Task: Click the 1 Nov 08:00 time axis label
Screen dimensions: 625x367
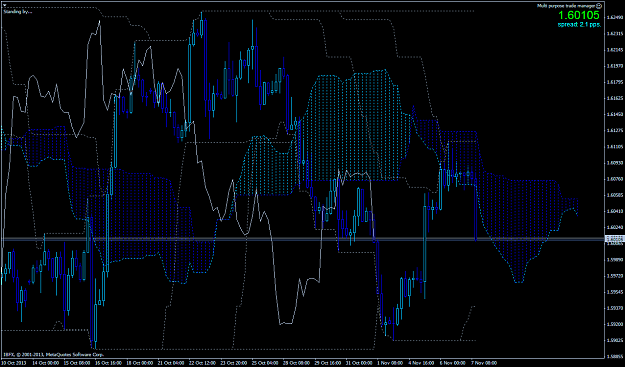Action: pyautogui.click(x=391, y=363)
